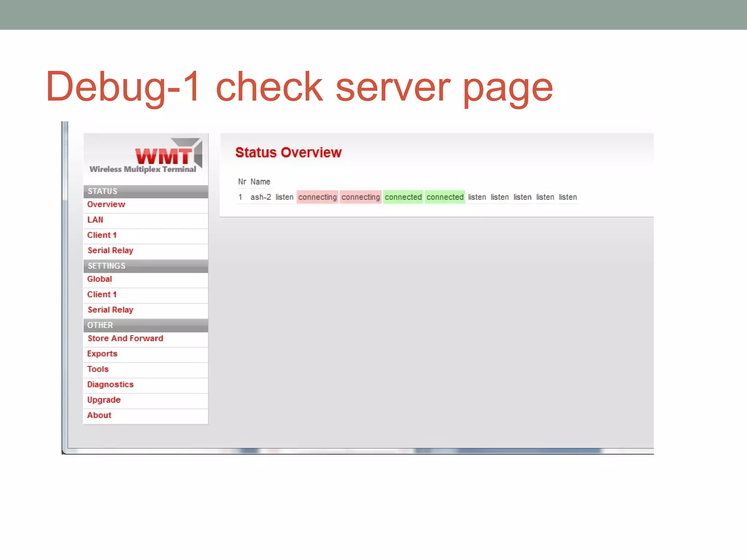Click the last 'listen' cell in the row
747x560 pixels.
(568, 197)
